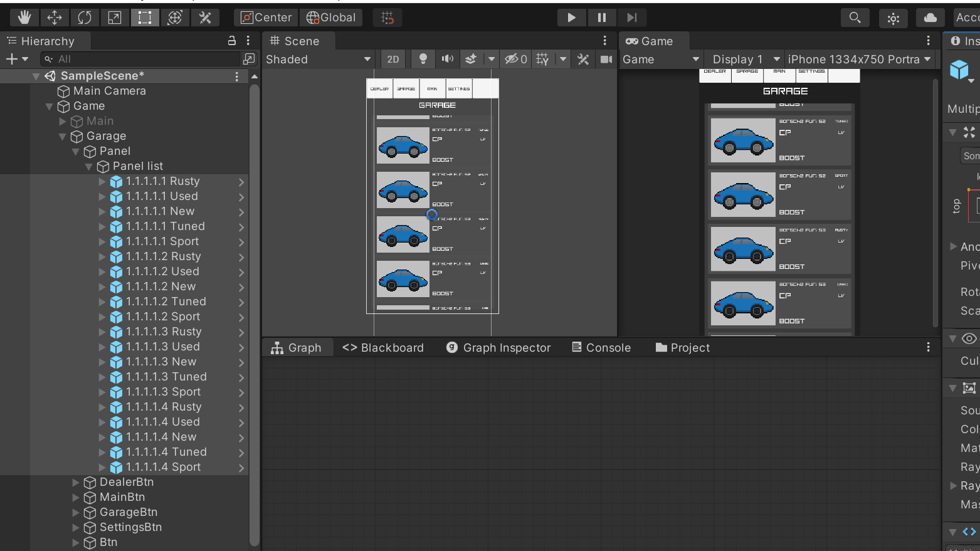Image resolution: width=980 pixels, height=551 pixels.
Task: Toggle scene effects icon
Action: 470,59
